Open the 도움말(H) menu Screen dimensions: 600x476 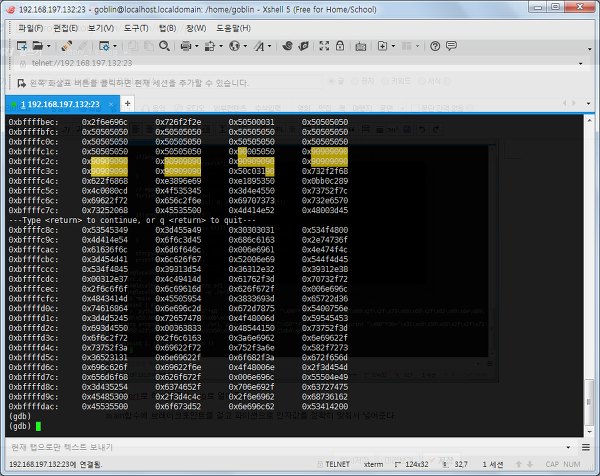point(233,28)
